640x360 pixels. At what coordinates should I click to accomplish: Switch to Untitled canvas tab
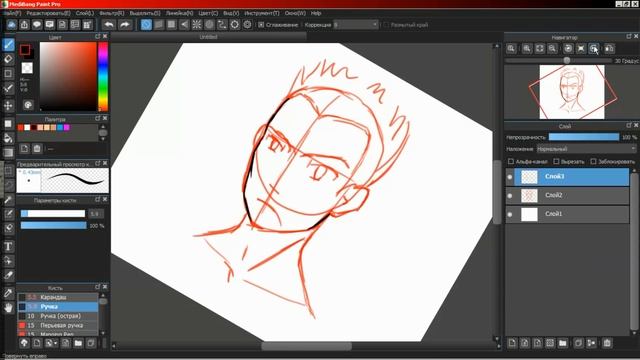coord(208,37)
